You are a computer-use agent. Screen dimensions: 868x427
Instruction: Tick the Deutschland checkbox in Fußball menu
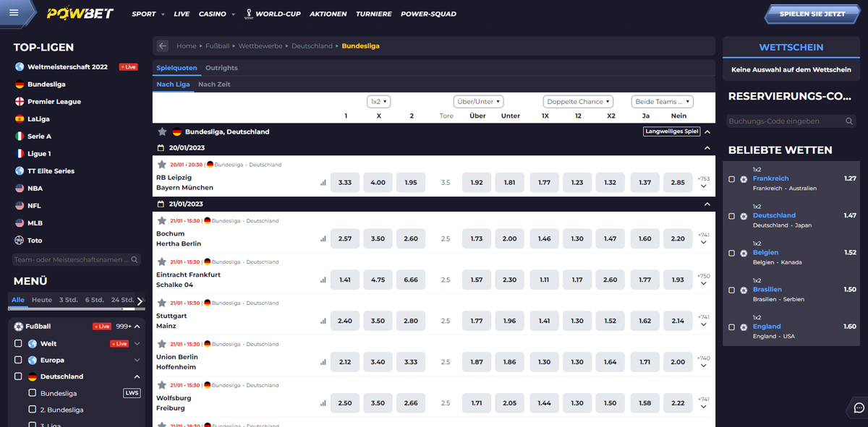pos(19,377)
